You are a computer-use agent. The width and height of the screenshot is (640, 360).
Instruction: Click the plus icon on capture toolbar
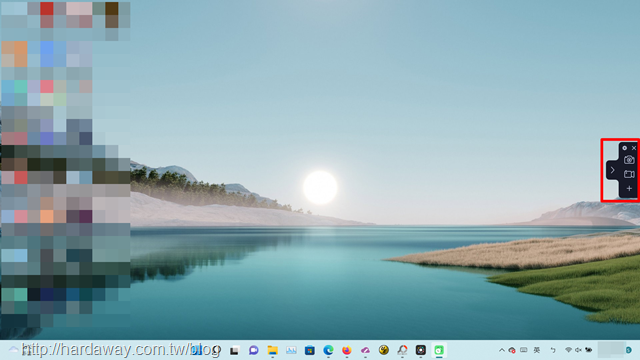(629, 189)
